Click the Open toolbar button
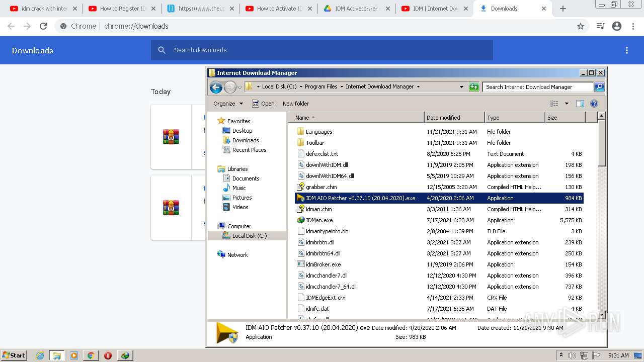Screen dimensions: 644x362 tap(263, 104)
